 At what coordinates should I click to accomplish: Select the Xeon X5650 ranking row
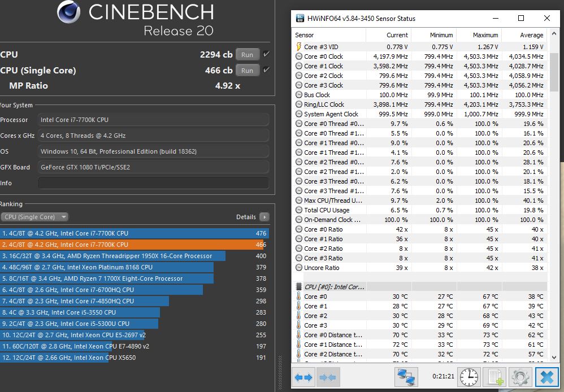tap(134, 358)
